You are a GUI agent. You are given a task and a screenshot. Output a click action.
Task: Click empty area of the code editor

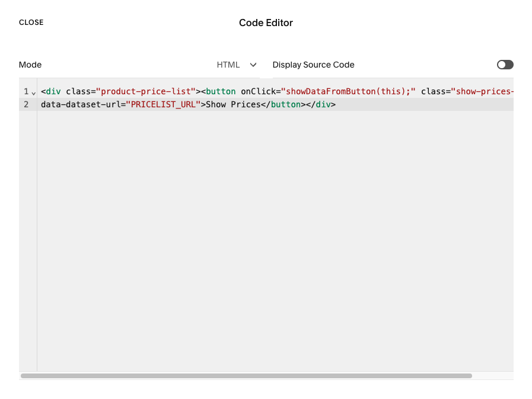275,238
